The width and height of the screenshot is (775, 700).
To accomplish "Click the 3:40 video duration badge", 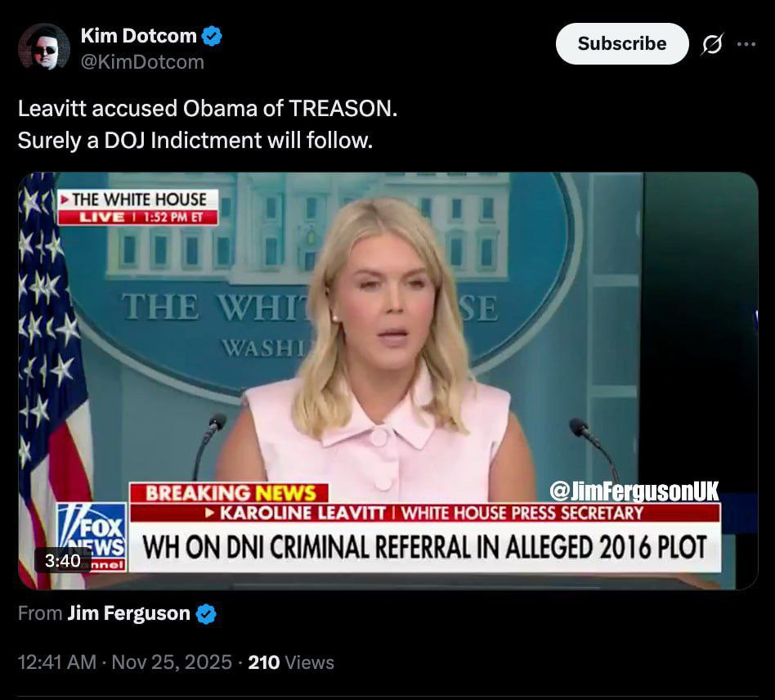I will (x=63, y=561).
